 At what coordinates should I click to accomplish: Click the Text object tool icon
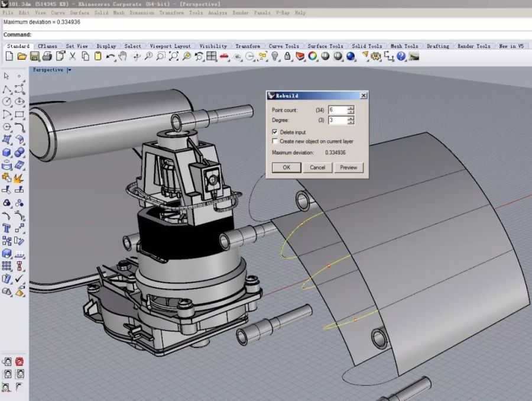(7, 228)
